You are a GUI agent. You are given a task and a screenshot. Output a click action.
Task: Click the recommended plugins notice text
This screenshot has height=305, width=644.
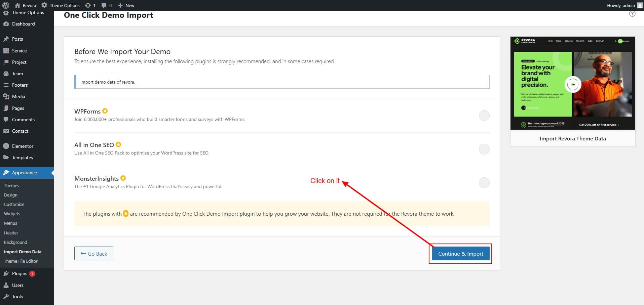(269, 214)
